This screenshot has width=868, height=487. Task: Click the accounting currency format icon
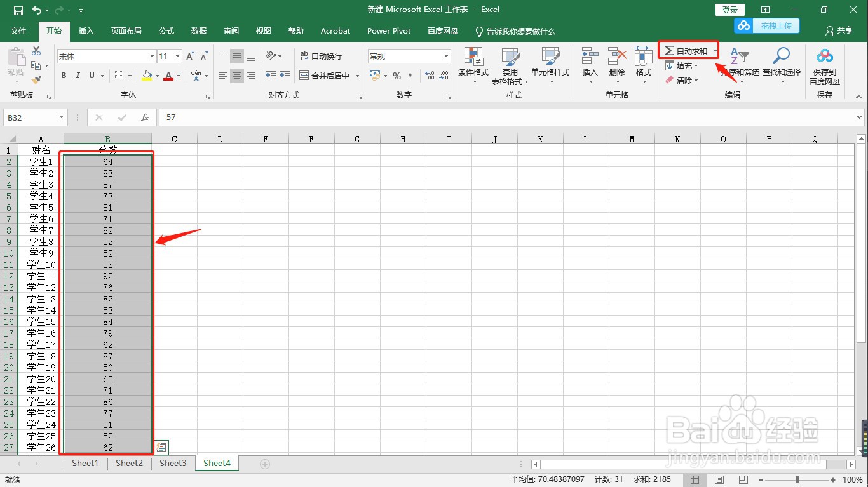(375, 76)
